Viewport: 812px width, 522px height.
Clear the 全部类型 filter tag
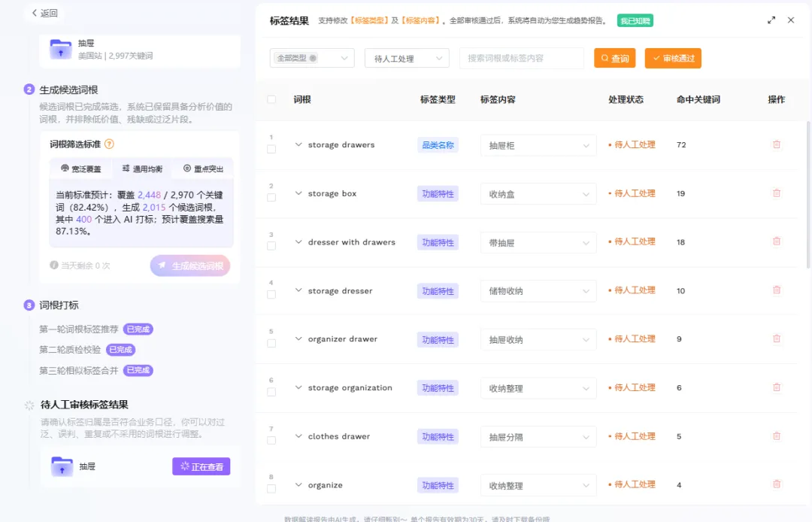click(x=313, y=58)
